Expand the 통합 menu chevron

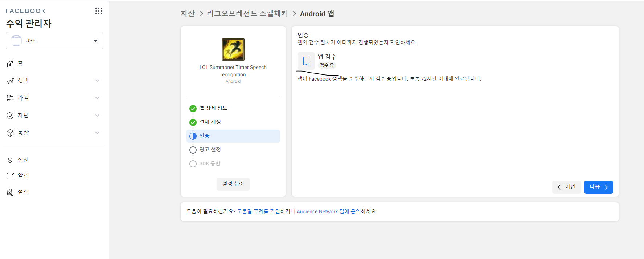click(x=97, y=133)
